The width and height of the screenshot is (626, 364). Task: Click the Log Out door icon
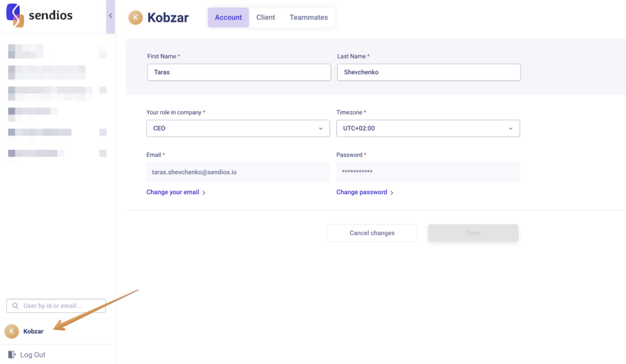pyautogui.click(x=12, y=354)
